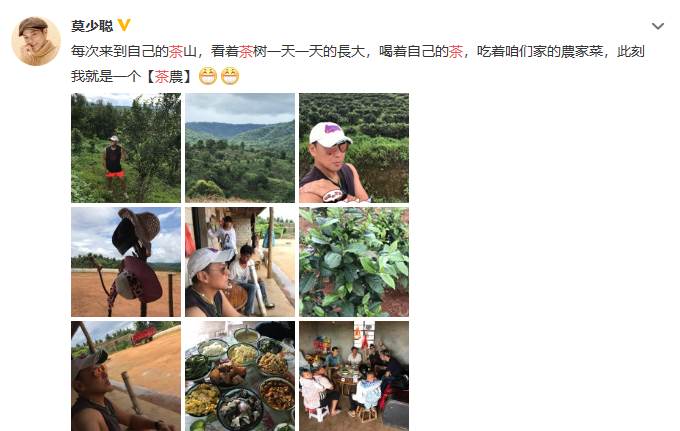Open photo of man leaning back outdoors
This screenshot has width=680, height=431.
tap(126, 376)
